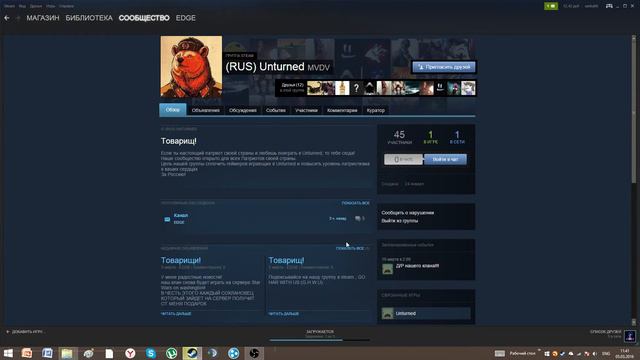The height and width of the screenshot is (360, 640).
Task: Open uTorrent from the taskbar
Action: [x=171, y=353]
